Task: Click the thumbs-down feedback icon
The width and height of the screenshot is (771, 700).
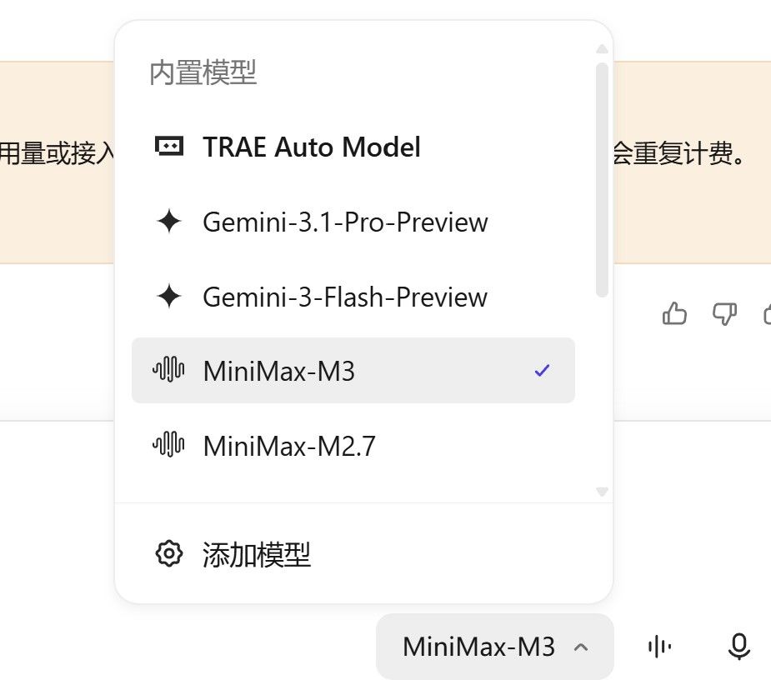Action: tap(725, 313)
